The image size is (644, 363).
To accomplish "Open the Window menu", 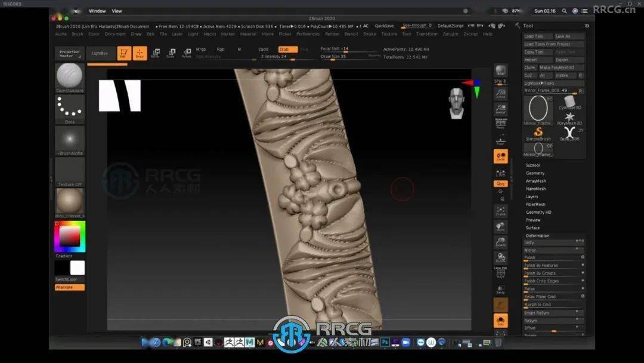I will pyautogui.click(x=97, y=11).
